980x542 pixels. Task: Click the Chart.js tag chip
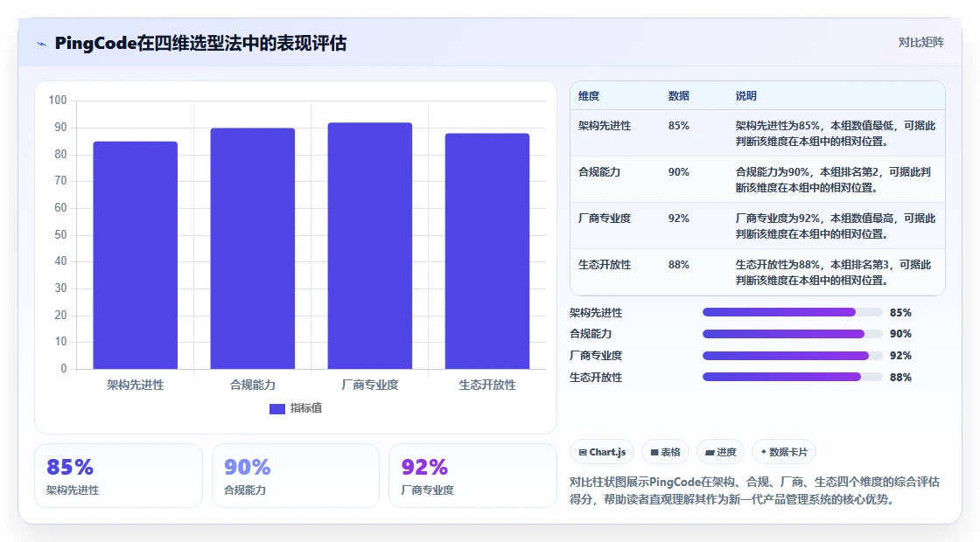602,452
